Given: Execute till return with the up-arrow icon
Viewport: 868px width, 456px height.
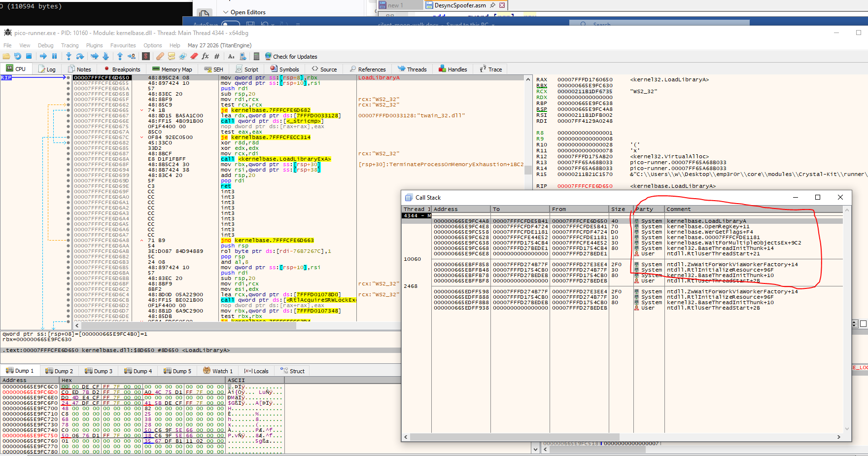Looking at the screenshot, I should tap(120, 56).
